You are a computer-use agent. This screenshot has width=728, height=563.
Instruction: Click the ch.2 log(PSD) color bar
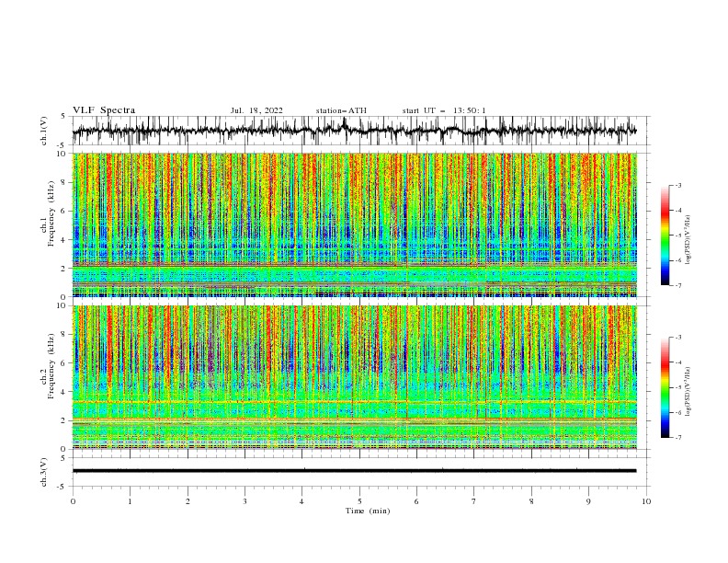[665, 387]
